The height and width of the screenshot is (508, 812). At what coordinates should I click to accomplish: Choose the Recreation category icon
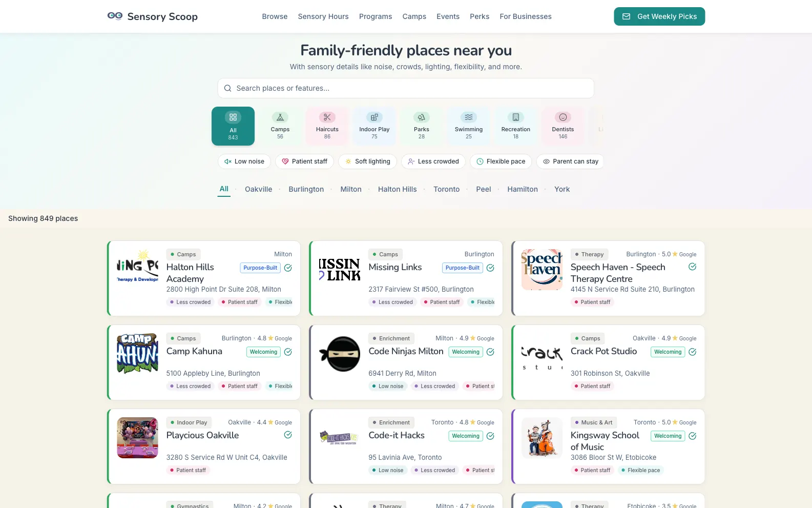516,117
